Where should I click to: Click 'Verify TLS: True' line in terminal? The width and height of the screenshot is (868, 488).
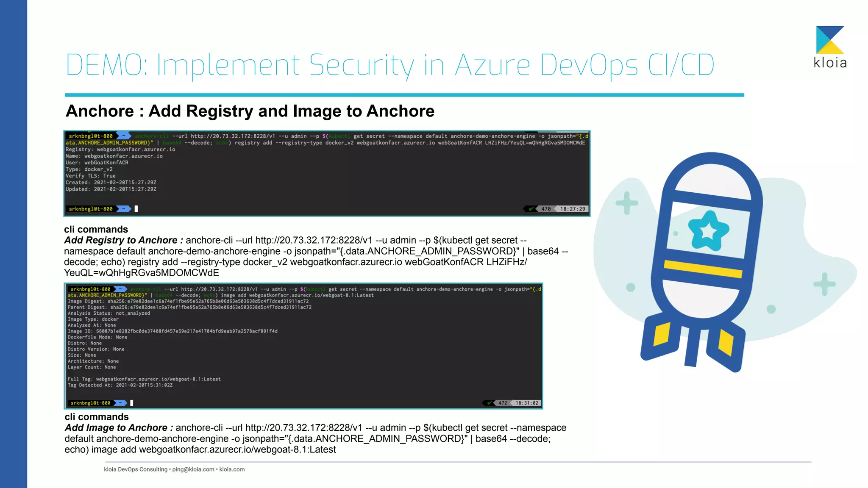click(91, 176)
